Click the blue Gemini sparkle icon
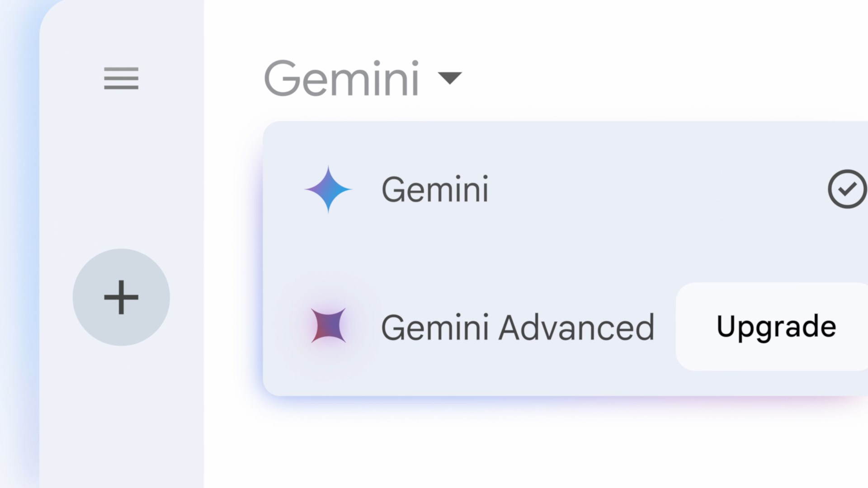Viewport: 868px width, 488px height. pyautogui.click(x=328, y=189)
